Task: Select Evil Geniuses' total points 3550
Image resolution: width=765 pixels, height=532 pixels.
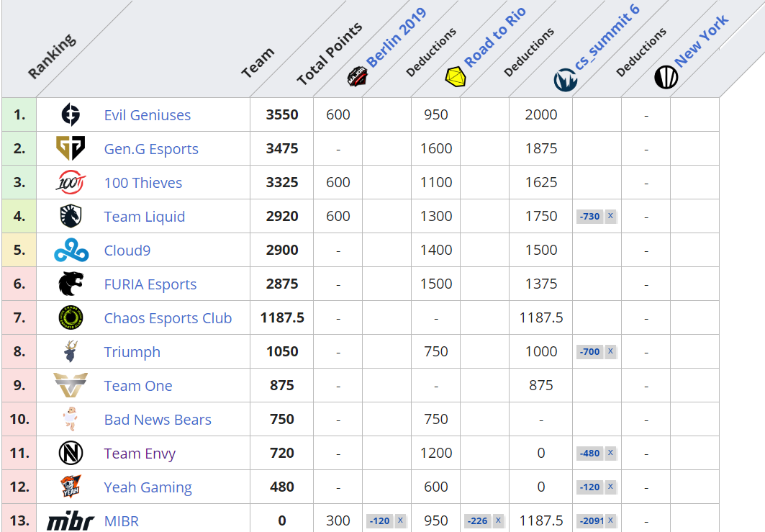Action: (282, 114)
